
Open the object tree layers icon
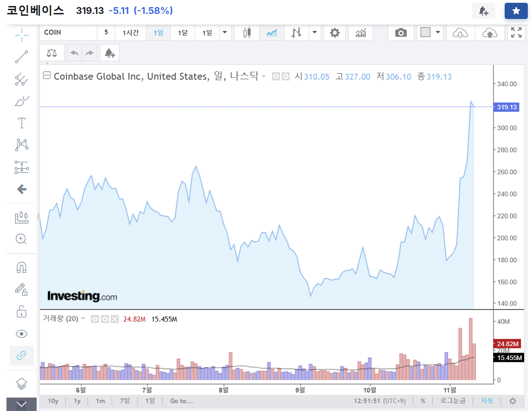click(21, 384)
